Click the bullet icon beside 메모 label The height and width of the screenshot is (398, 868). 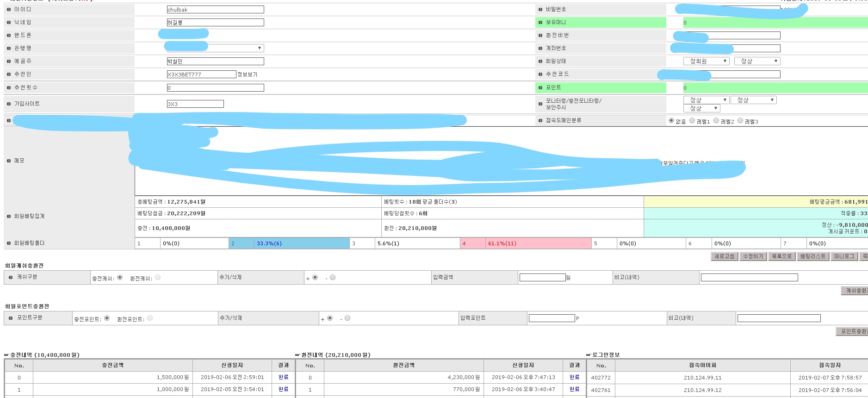[9, 161]
